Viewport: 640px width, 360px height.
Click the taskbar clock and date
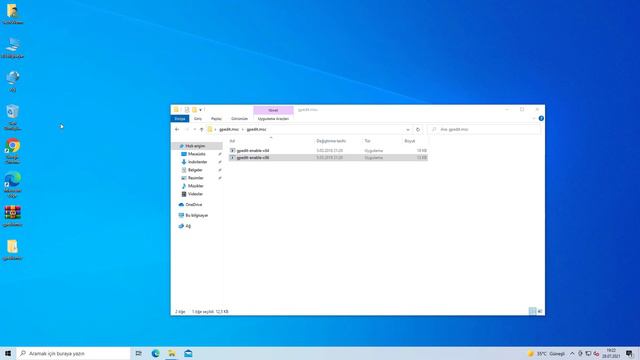611,353
